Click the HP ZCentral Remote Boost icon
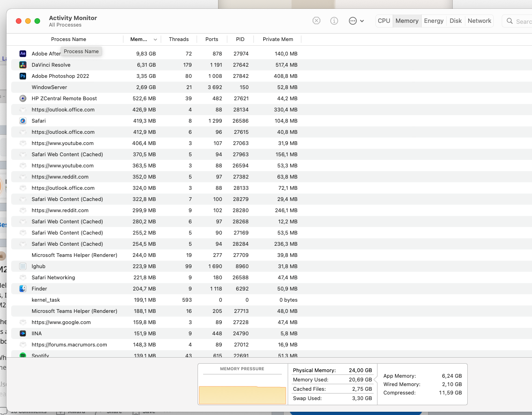 23,98
